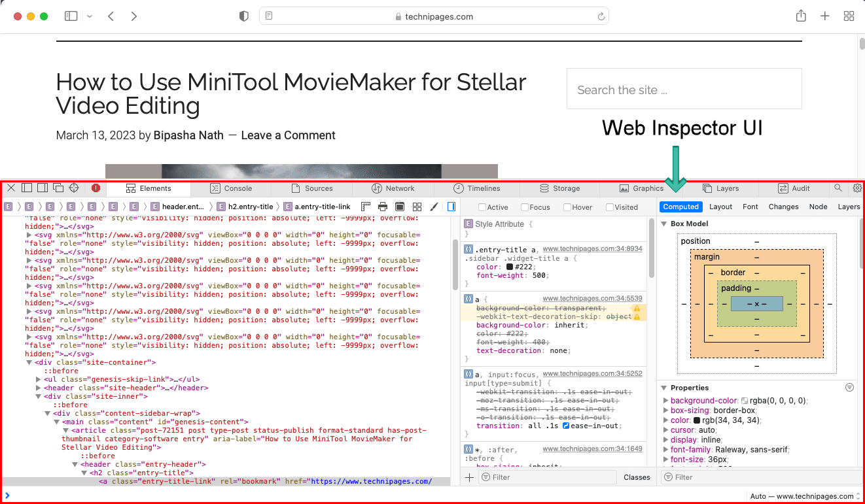Activate the element selection crosshair tool

(x=74, y=188)
